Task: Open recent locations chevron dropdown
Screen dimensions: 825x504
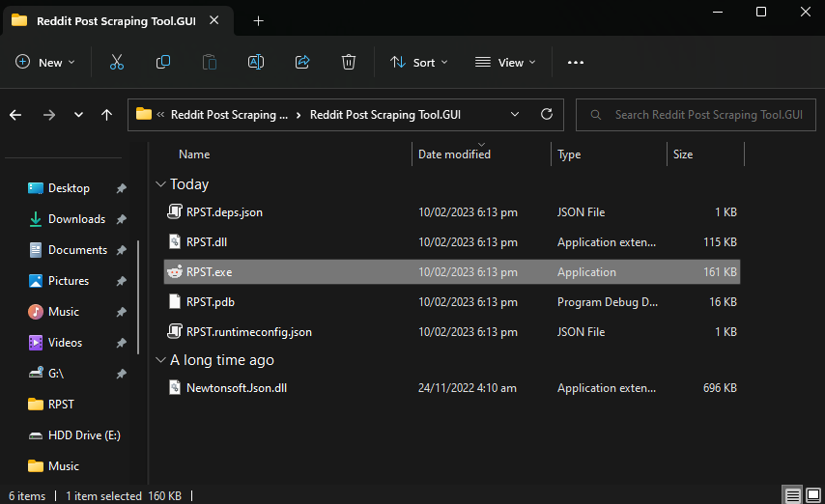Action: click(x=78, y=115)
